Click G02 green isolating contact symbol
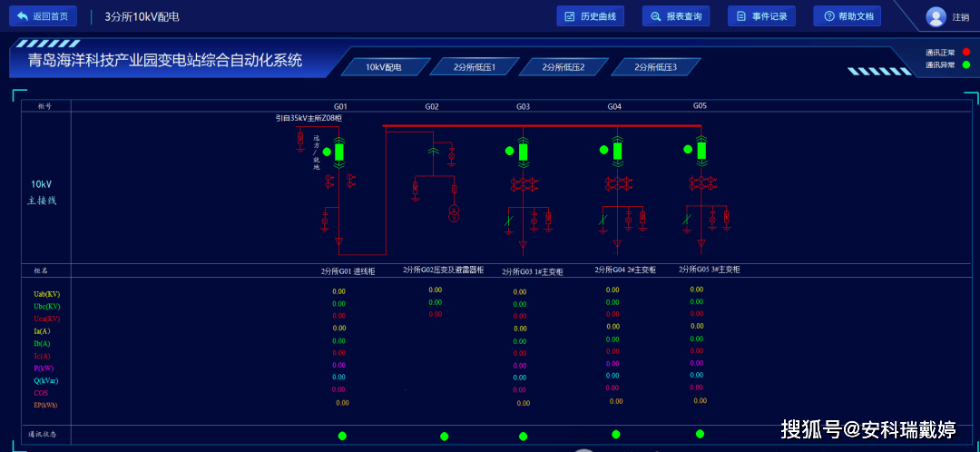 [x=433, y=152]
